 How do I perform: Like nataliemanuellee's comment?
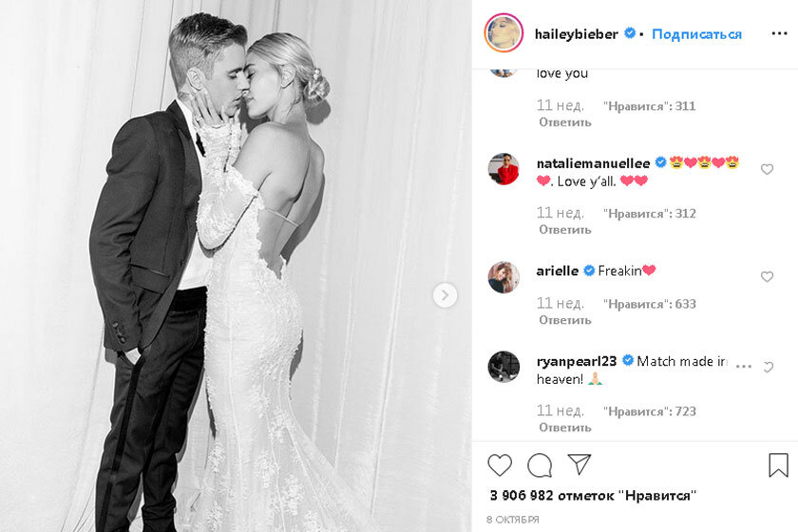pyautogui.click(x=767, y=169)
